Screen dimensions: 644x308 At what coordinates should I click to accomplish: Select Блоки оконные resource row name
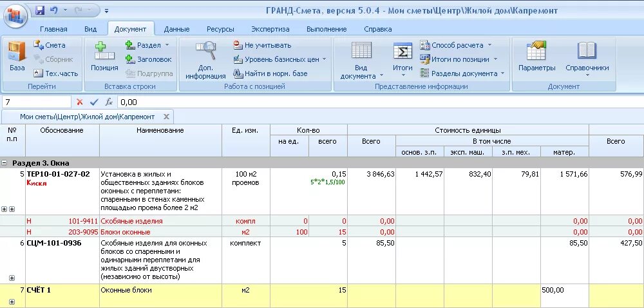click(126, 232)
